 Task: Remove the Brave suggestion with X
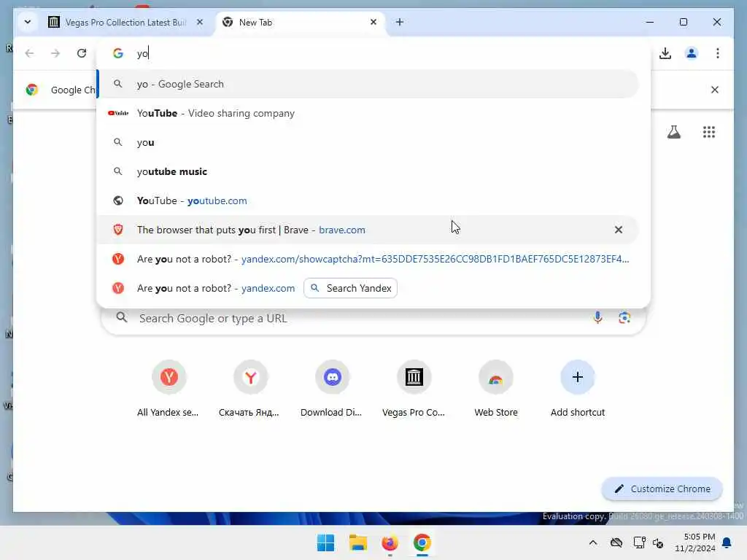(x=619, y=230)
